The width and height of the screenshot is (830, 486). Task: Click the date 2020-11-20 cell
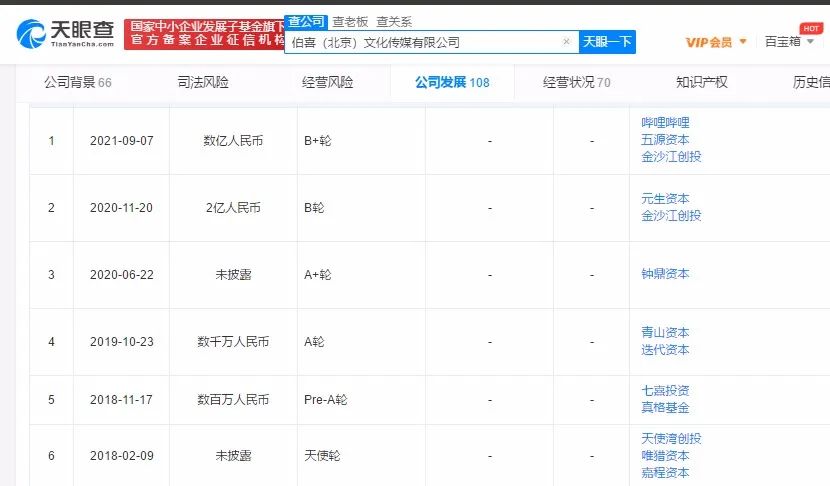coord(122,208)
